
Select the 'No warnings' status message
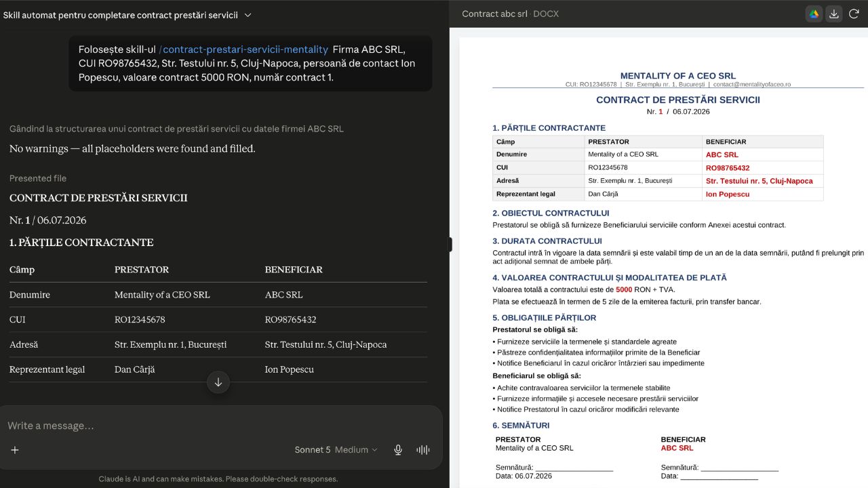132,149
